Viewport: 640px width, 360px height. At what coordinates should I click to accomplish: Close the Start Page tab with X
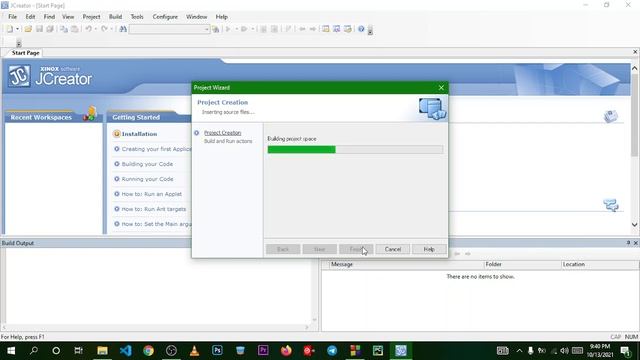pos(635,52)
